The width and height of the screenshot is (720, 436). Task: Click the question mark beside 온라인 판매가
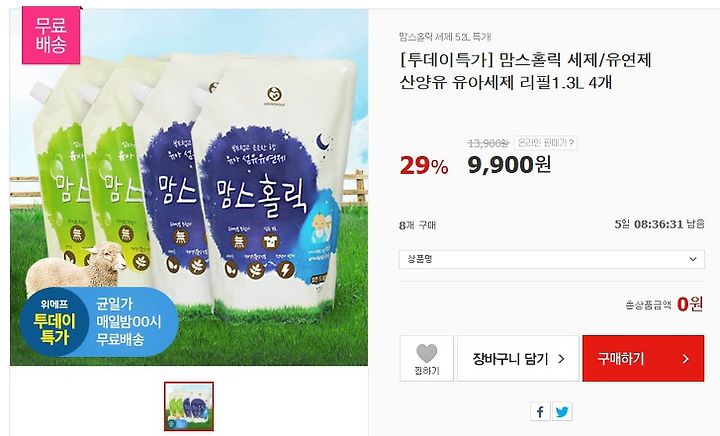coord(571,143)
